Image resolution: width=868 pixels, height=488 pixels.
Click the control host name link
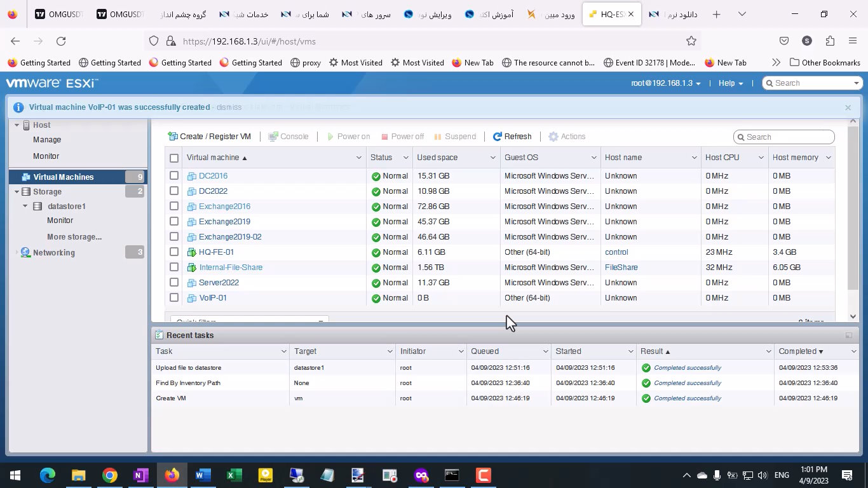(616, 252)
